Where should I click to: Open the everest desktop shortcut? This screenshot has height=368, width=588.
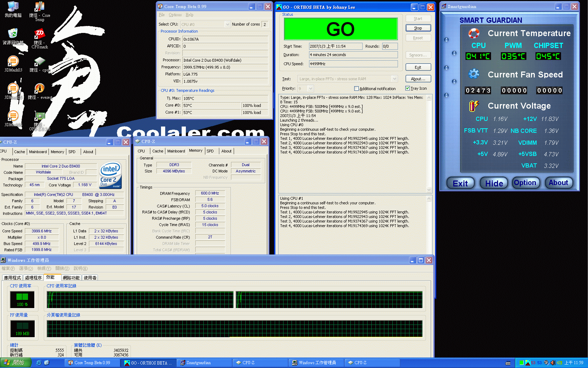click(40, 91)
